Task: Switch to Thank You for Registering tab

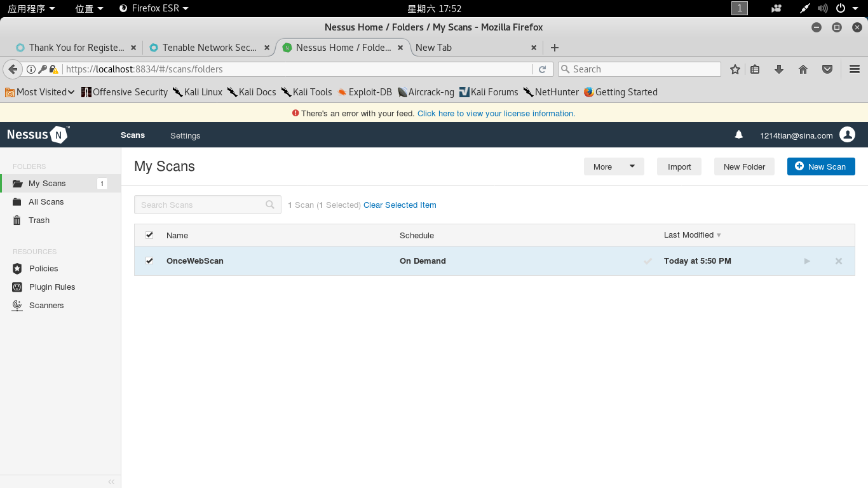Action: pos(76,48)
